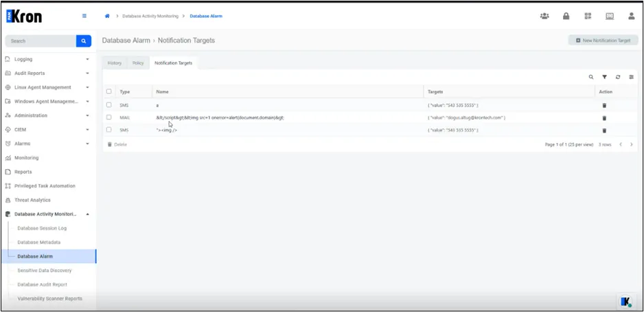644x312 pixels.
Task: Expand the Audit Reports menu arrow
Action: tap(87, 73)
